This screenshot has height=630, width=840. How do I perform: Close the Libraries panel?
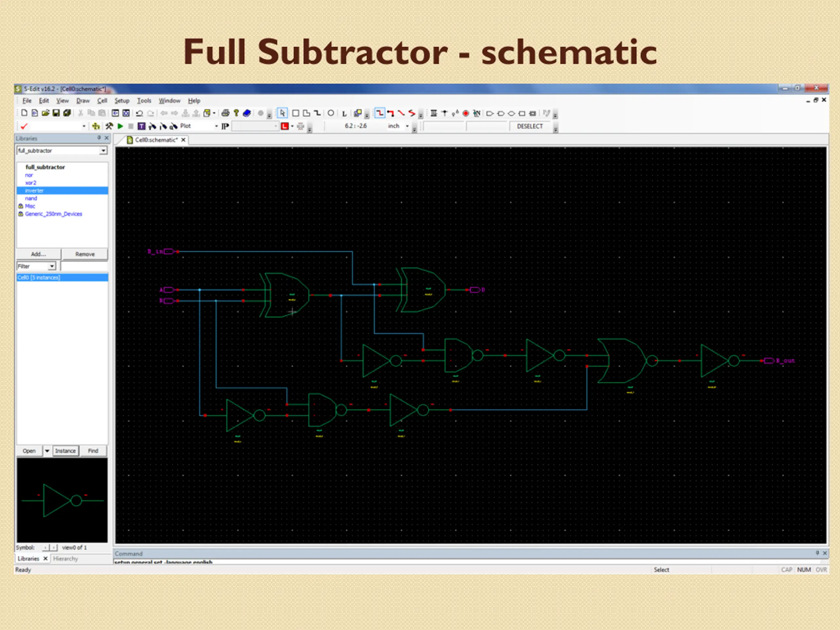[107, 138]
